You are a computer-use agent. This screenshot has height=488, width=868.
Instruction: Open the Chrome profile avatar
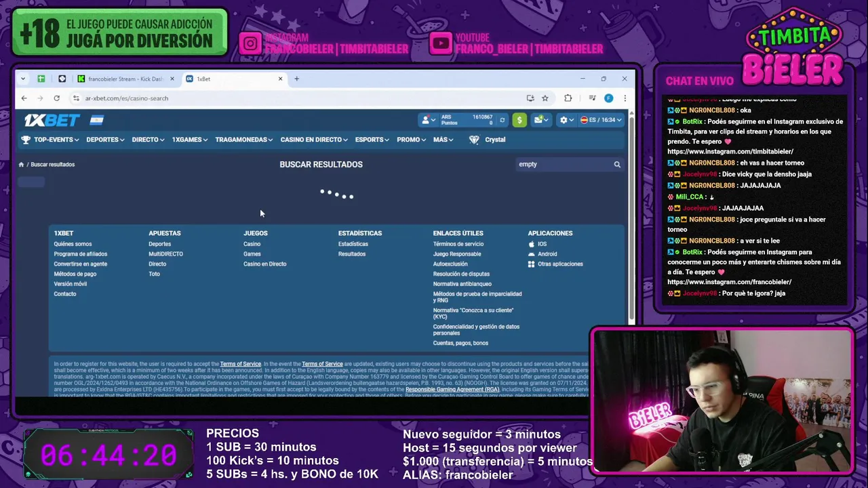point(608,98)
